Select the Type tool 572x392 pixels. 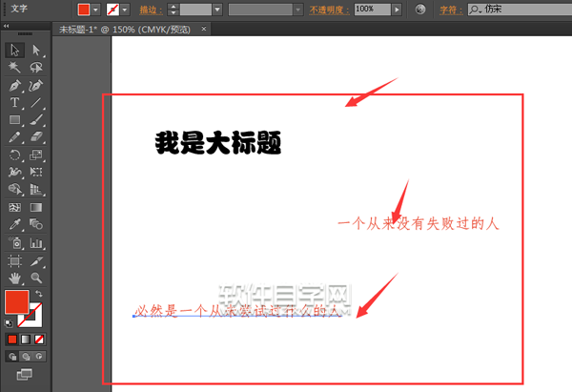tap(14, 103)
